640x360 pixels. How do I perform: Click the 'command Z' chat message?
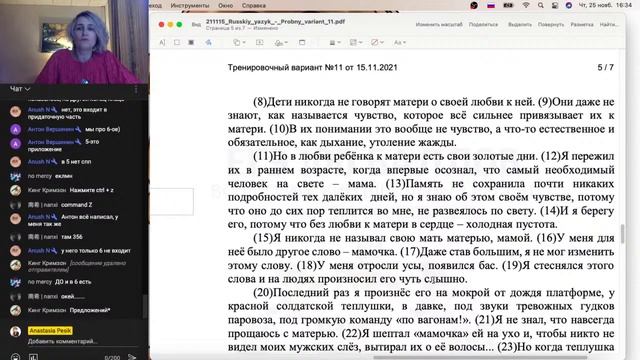point(76,205)
